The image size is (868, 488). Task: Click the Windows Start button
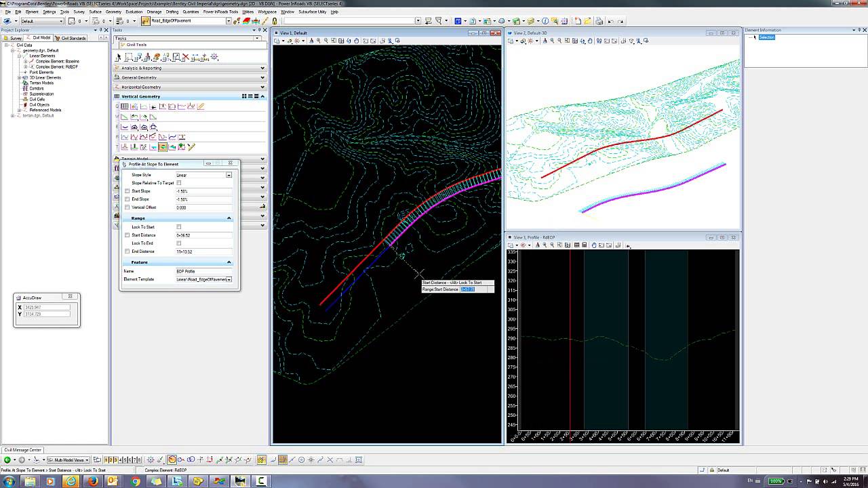tap(8, 481)
